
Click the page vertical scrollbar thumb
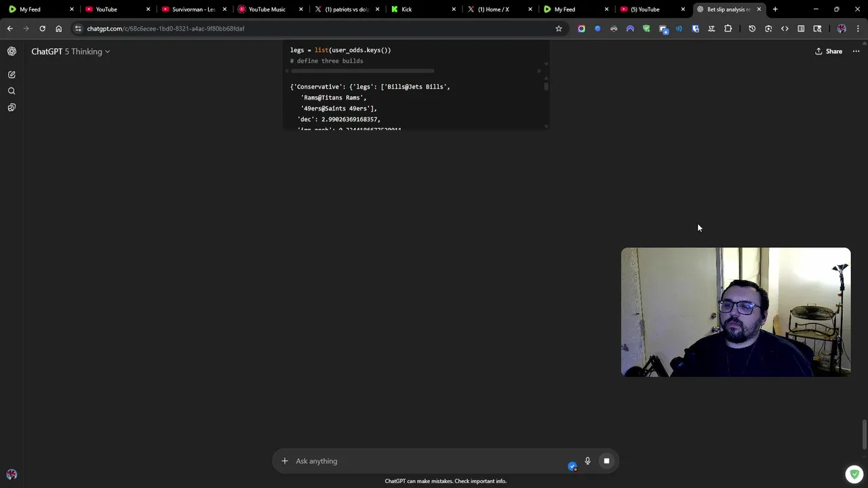tap(864, 434)
